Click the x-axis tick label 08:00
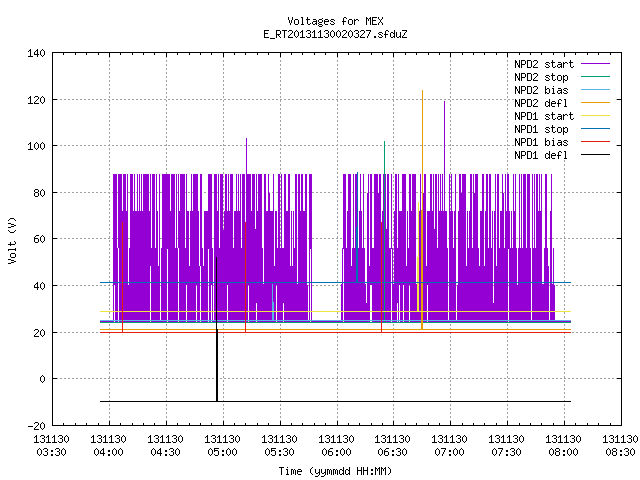The width and height of the screenshot is (640, 480). tap(563, 453)
